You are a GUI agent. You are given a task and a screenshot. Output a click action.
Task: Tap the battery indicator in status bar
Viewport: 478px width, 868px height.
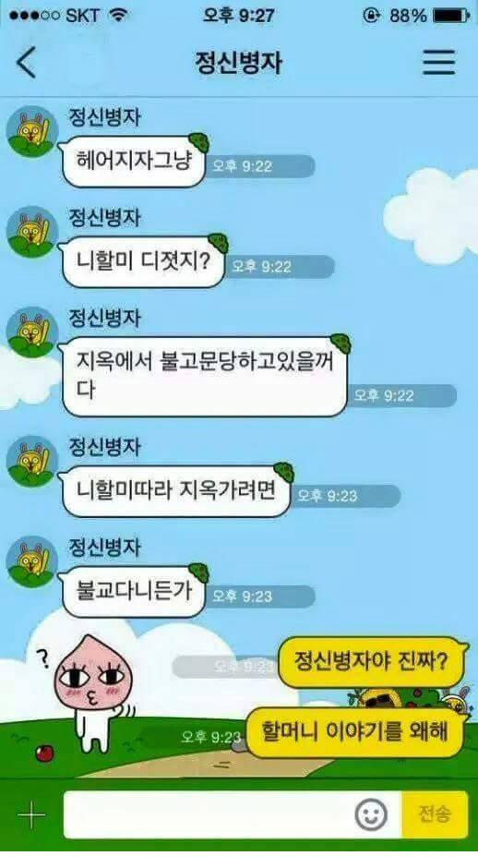[x=451, y=15]
